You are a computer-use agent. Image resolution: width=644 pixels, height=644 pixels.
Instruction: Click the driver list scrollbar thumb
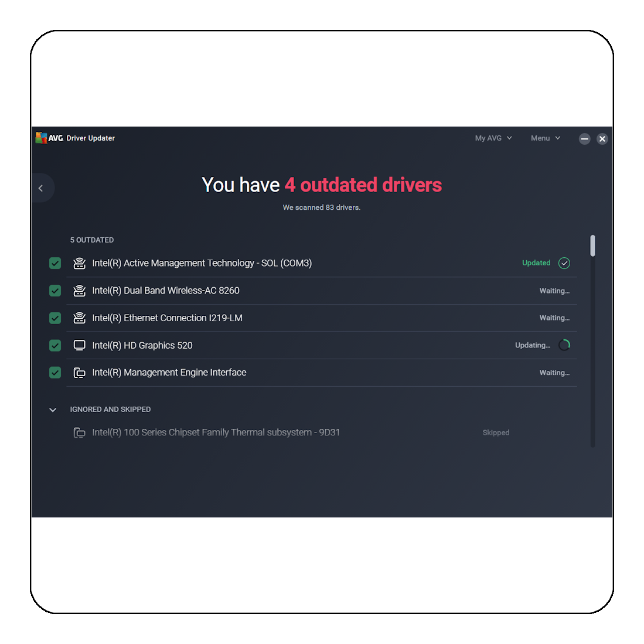pyautogui.click(x=592, y=246)
